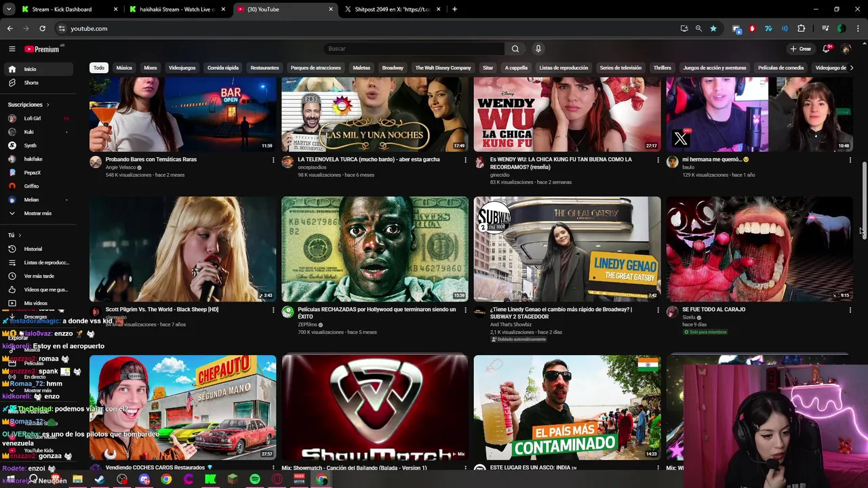
Task: Close the hakihakii Stream tab
Action: tap(223, 9)
